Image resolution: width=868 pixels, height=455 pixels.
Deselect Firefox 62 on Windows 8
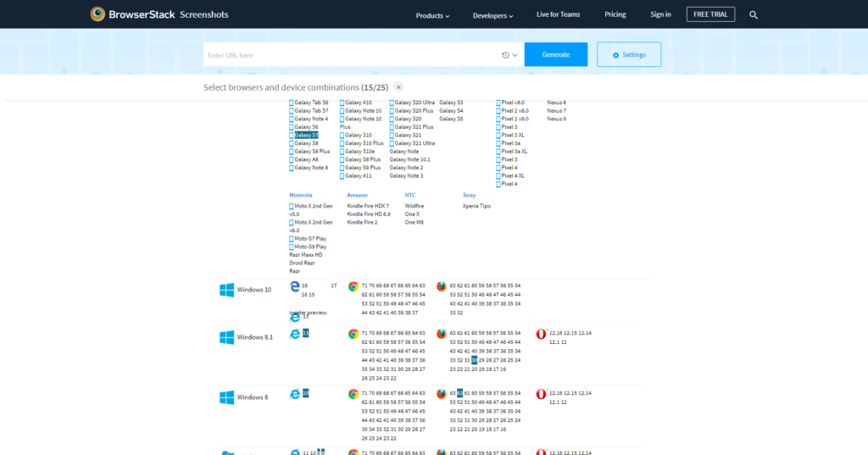click(460, 393)
